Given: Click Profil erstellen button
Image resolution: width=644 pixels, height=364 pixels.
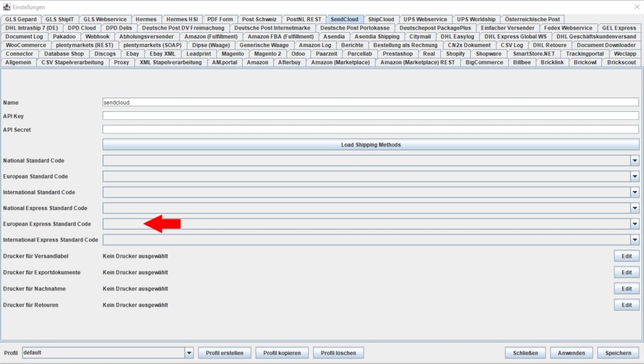Looking at the screenshot, I should [225, 353].
